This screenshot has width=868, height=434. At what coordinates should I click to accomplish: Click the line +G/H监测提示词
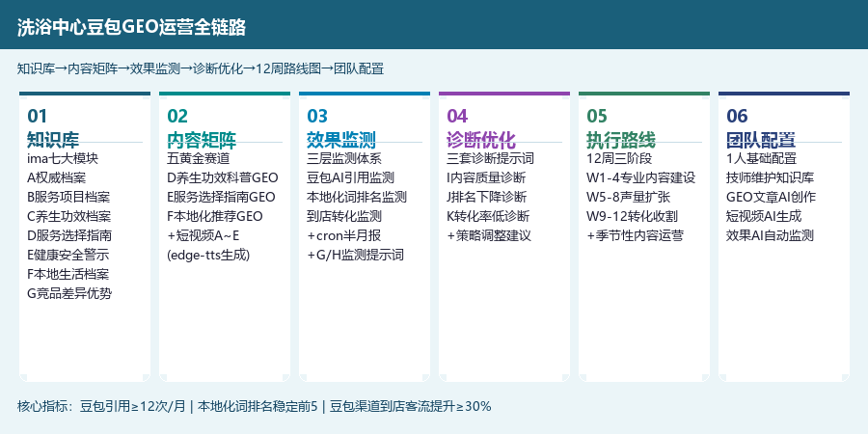[355, 256]
